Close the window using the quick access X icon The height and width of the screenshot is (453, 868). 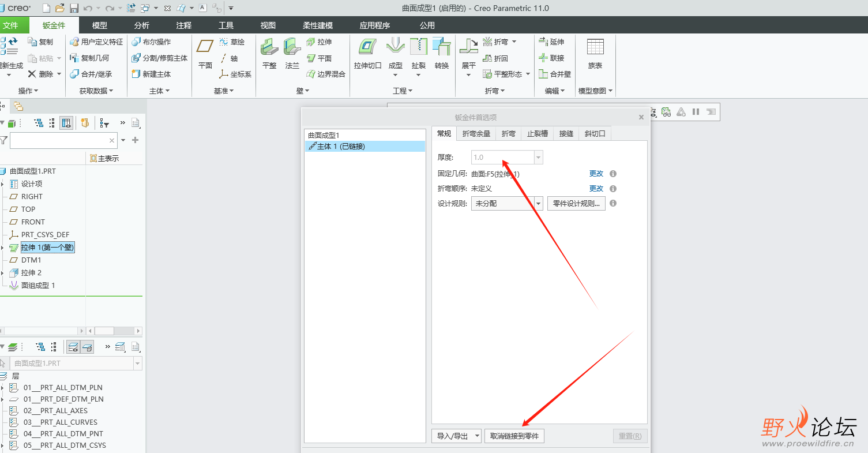(x=167, y=8)
